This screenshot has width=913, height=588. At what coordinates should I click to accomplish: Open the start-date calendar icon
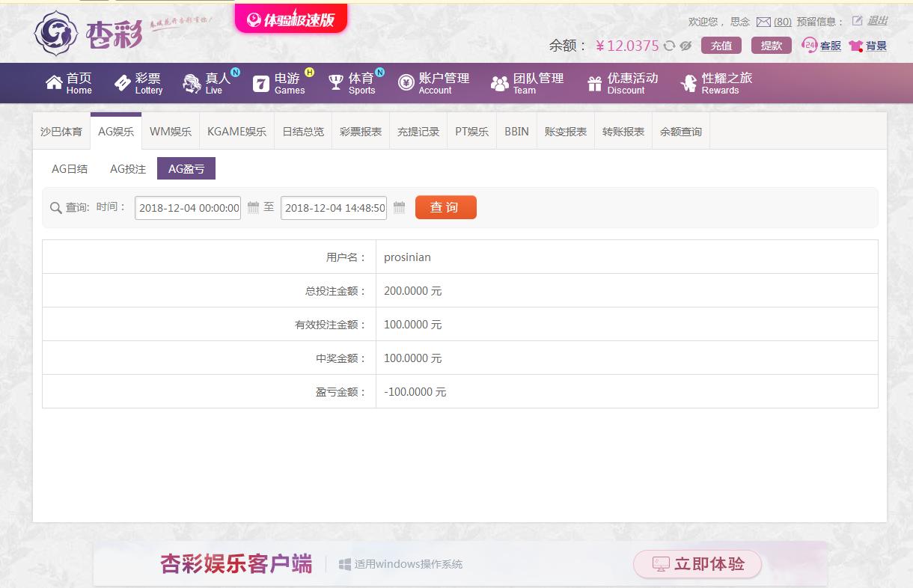pyautogui.click(x=253, y=207)
